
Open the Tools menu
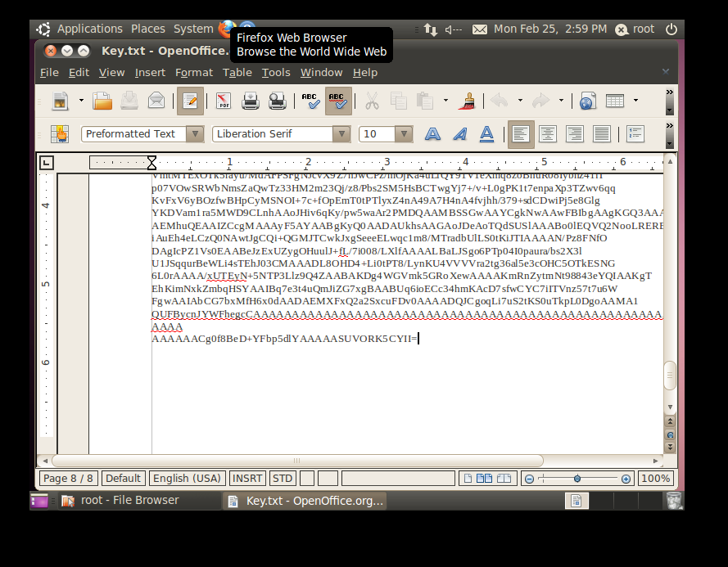[x=276, y=73]
